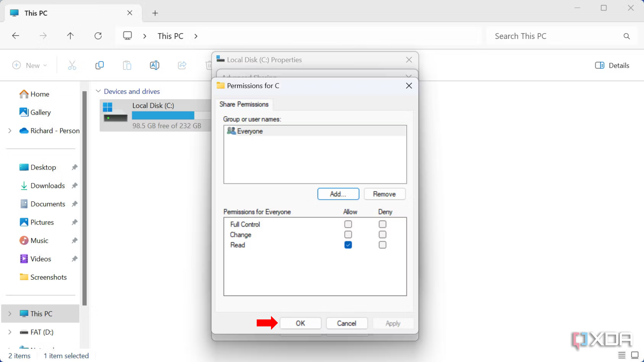Select the Cut icon in the toolbar
This screenshot has width=644, height=362.
[72, 65]
